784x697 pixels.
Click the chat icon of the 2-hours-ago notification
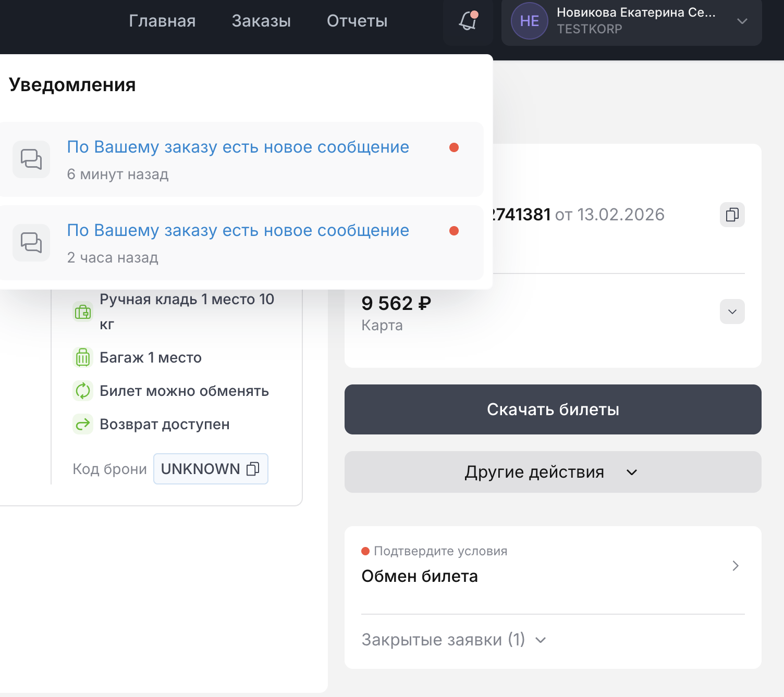(31, 243)
